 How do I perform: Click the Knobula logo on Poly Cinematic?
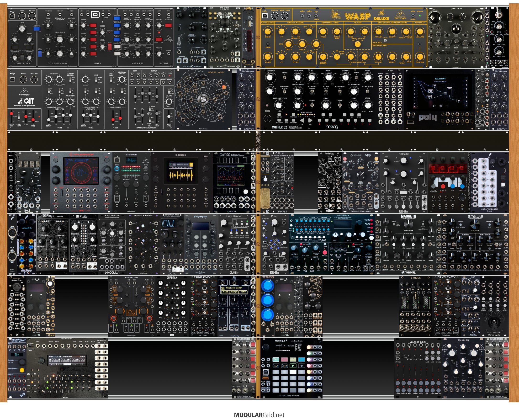coord(112,273)
